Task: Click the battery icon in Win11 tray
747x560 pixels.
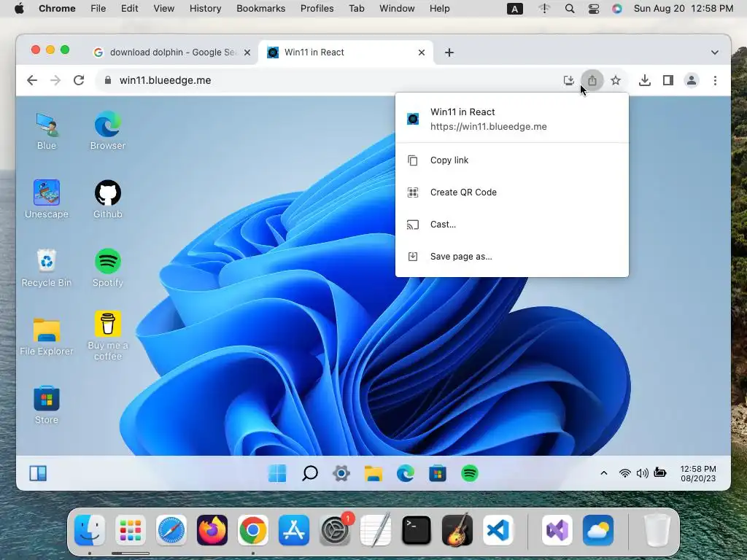Action: 659,472
